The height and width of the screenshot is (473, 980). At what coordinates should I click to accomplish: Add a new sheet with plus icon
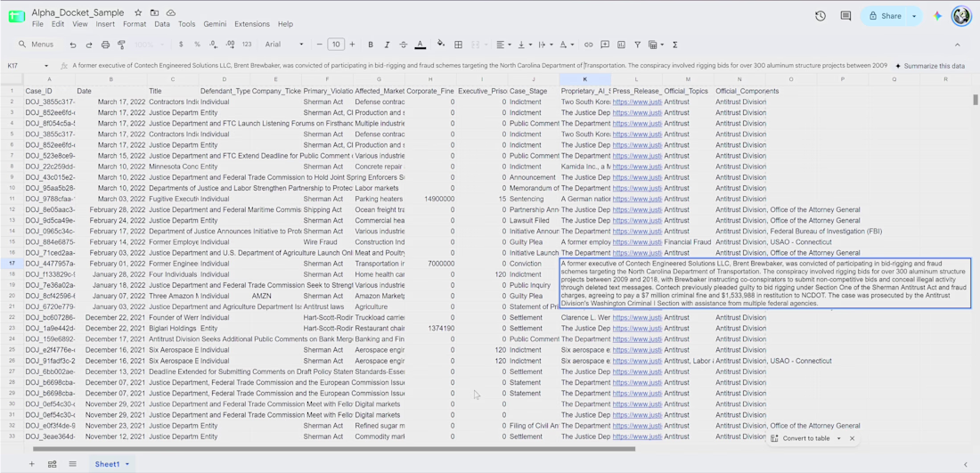click(32, 463)
